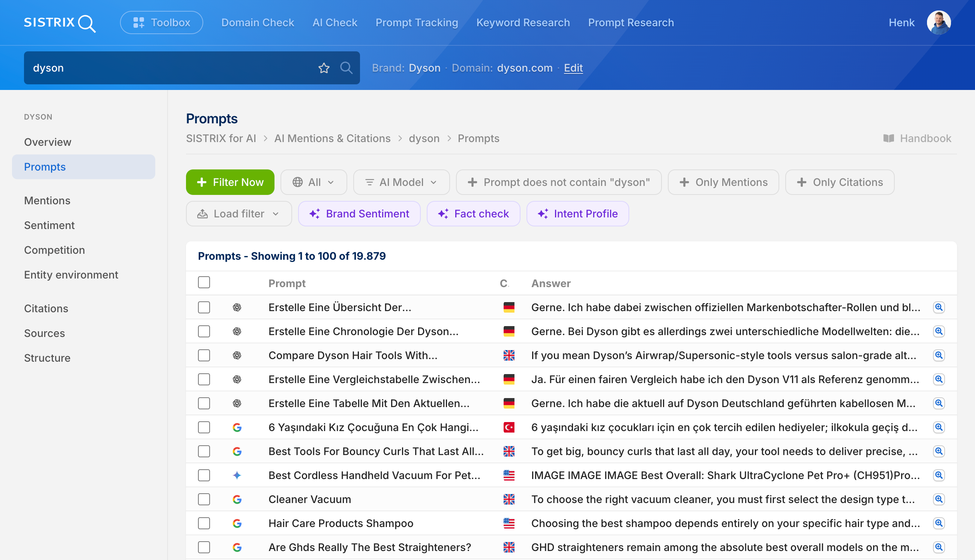Open the AI Model filter dropdown

[x=401, y=182]
